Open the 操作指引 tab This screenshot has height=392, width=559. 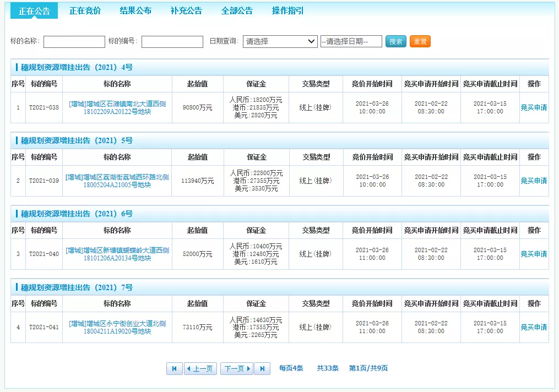tap(287, 10)
